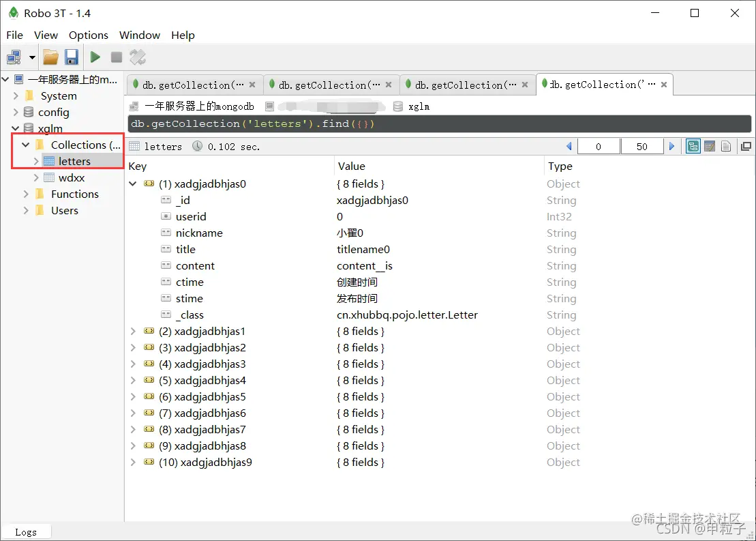Select the _id field row

(440, 201)
